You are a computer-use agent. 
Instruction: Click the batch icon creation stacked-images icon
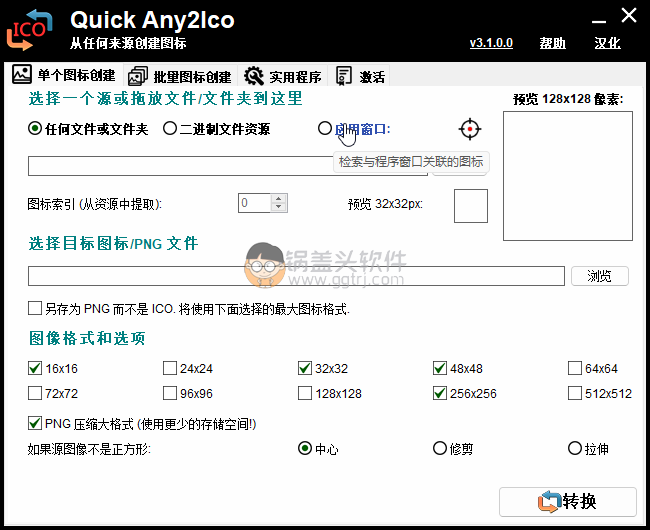pyautogui.click(x=138, y=76)
